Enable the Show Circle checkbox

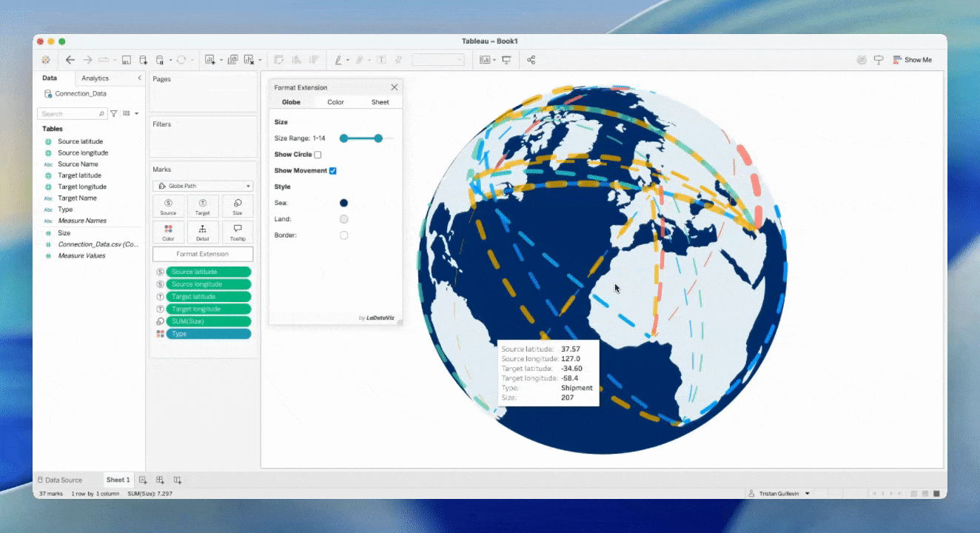click(318, 155)
